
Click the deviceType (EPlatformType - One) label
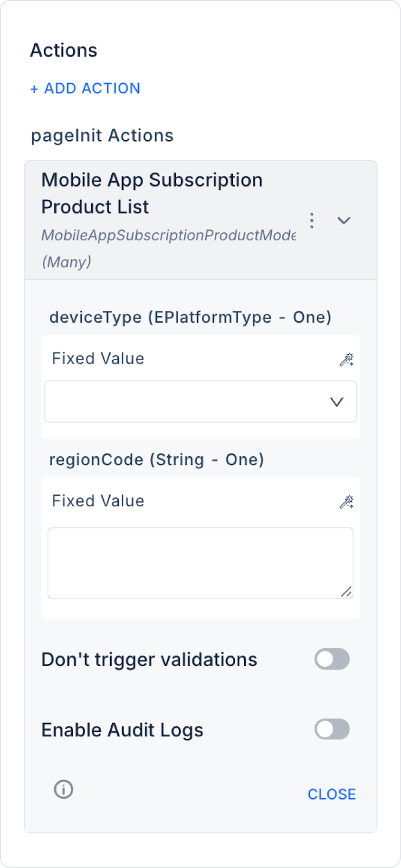coord(190,317)
